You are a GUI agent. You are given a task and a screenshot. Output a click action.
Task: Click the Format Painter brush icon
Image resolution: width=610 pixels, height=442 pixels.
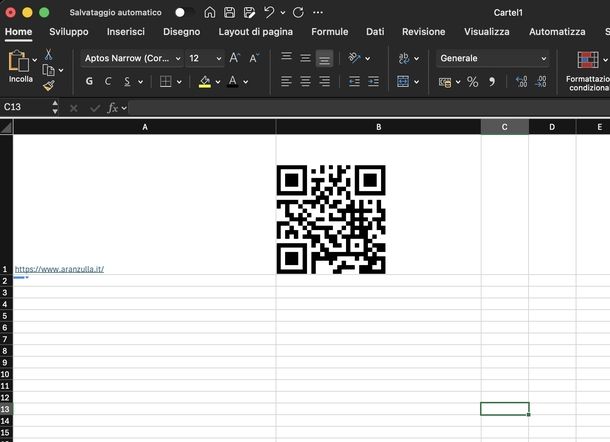(49, 86)
